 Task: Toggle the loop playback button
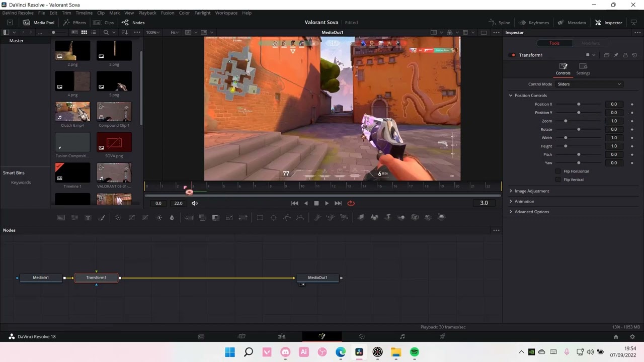(x=351, y=203)
